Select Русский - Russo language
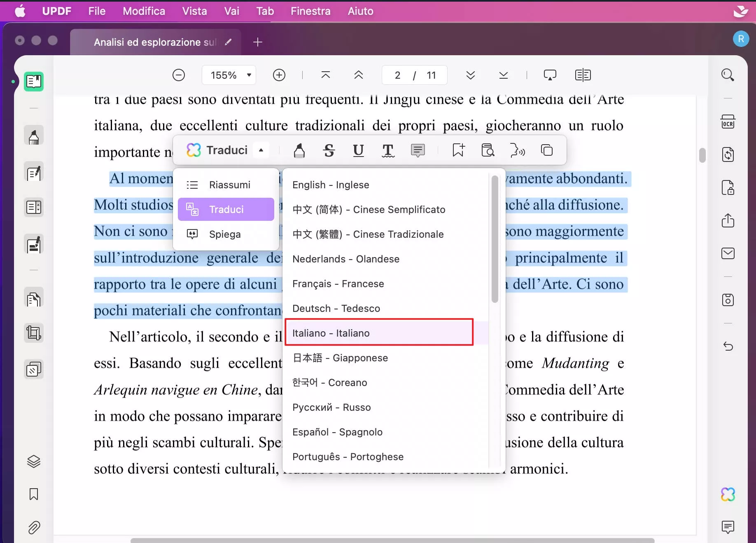Image resolution: width=756 pixels, height=543 pixels. [386, 407]
